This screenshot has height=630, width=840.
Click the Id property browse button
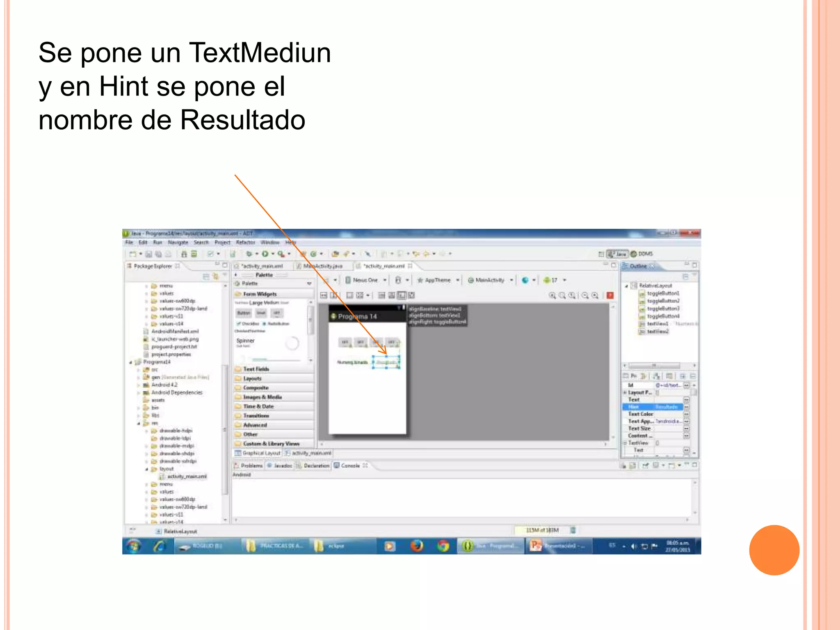point(686,386)
